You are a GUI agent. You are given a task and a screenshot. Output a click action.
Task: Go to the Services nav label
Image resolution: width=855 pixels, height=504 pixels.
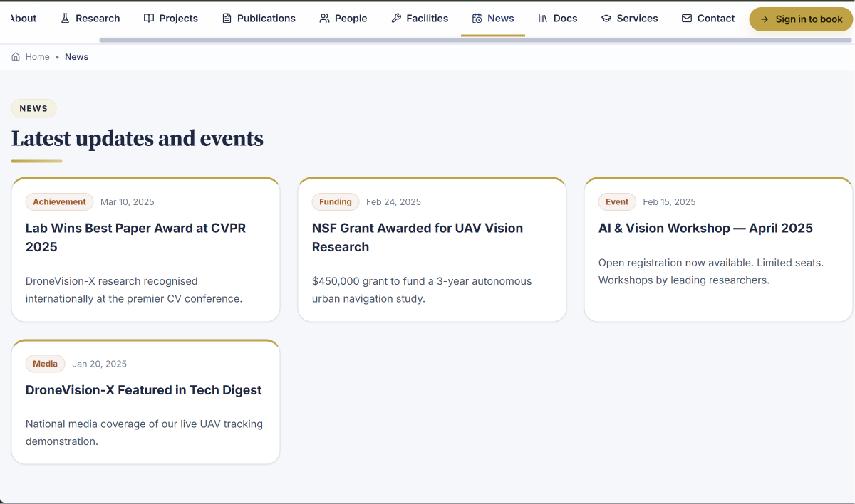tap(638, 19)
